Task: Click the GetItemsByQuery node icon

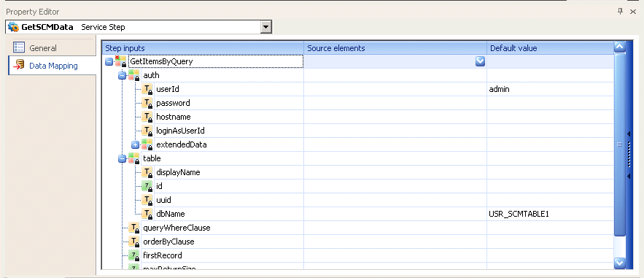Action: click(121, 61)
